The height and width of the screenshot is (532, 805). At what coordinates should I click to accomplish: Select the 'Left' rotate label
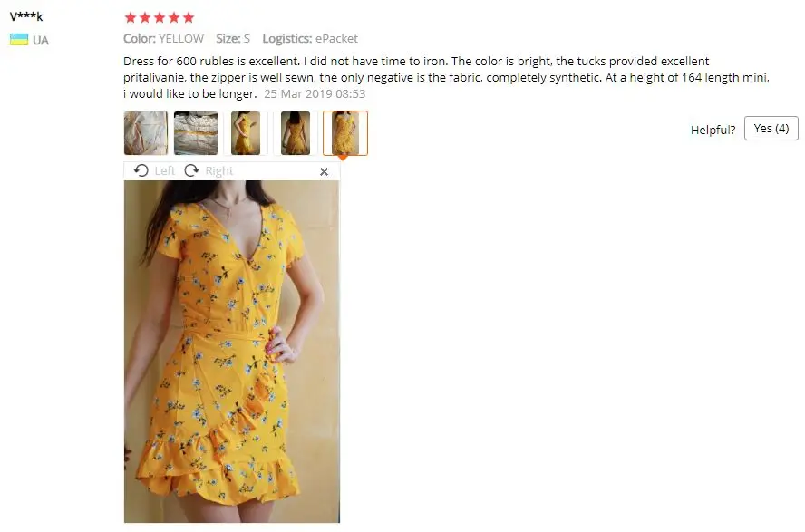165,170
